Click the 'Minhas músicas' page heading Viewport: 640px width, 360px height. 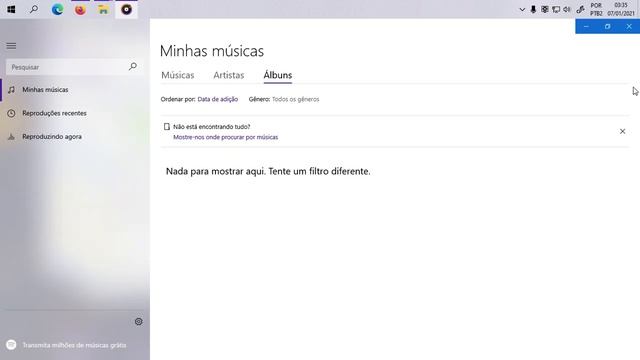click(x=212, y=51)
